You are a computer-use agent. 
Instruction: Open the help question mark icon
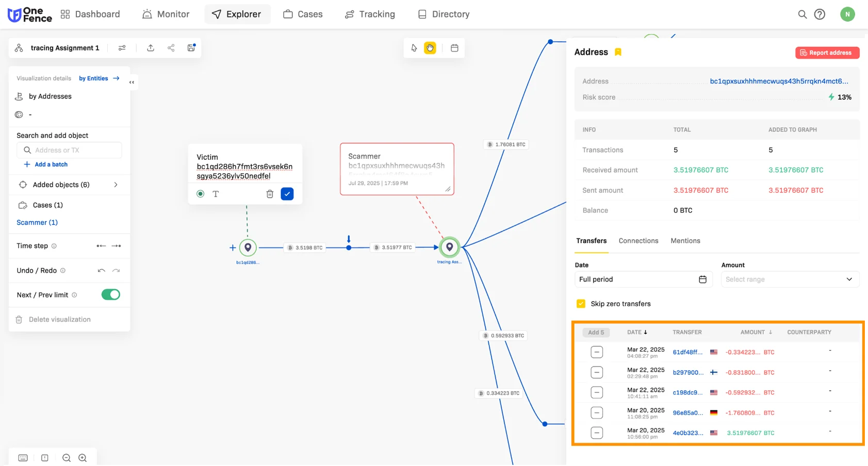click(820, 14)
